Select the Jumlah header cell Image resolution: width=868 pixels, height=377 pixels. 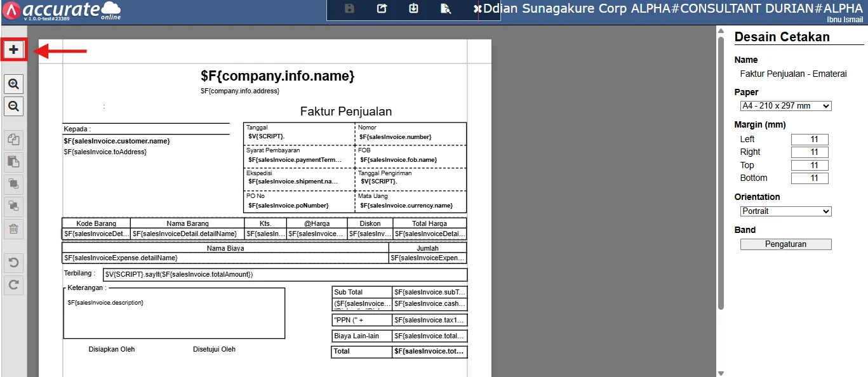[427, 248]
